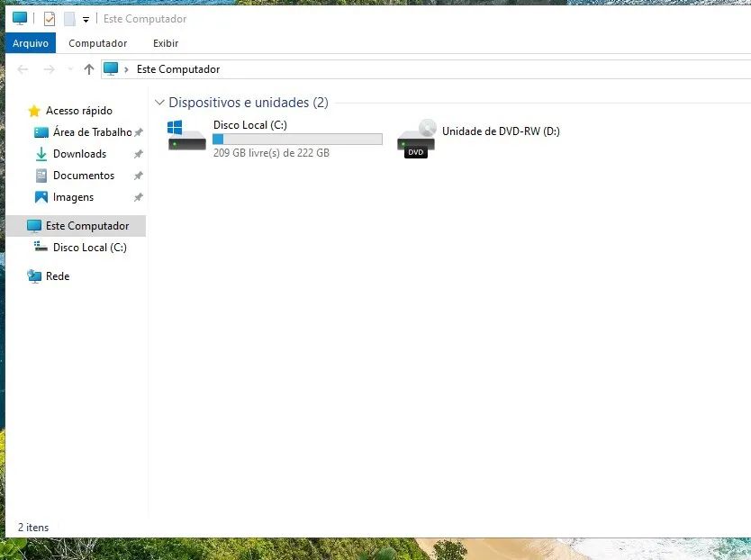Collapse the Dispositivos e unidades group chevron
Screen dimensions: 751x560
159,102
